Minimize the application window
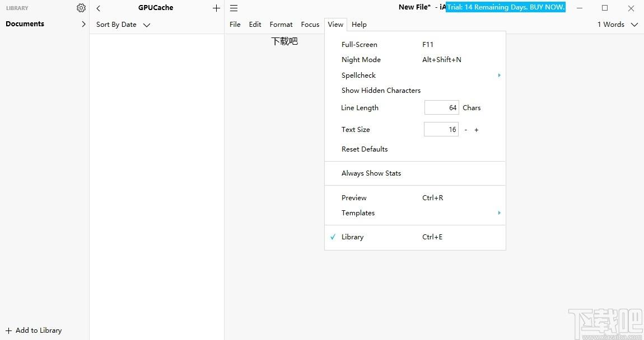The image size is (644, 340). 580,8
